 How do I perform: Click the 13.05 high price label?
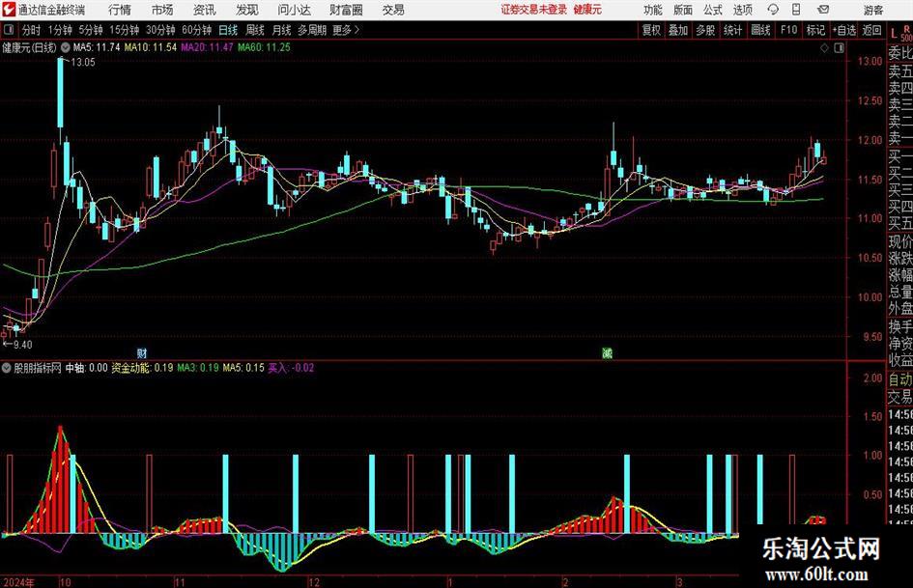pyautogui.click(x=83, y=63)
